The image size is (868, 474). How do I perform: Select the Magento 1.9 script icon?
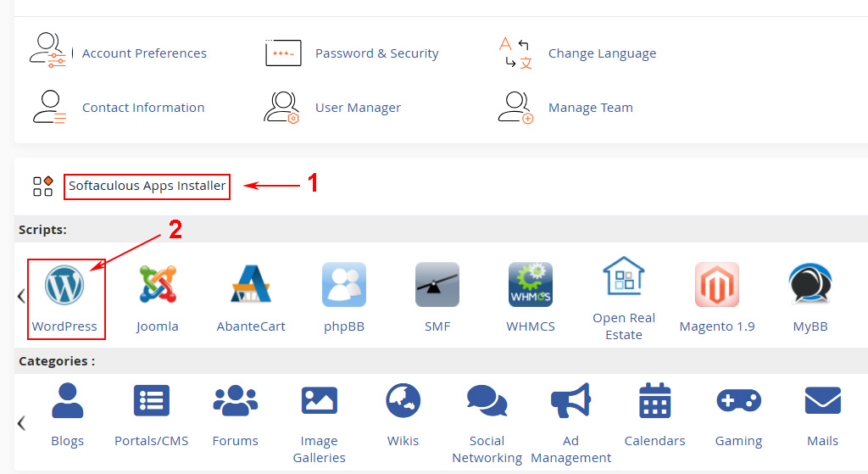pos(717,285)
